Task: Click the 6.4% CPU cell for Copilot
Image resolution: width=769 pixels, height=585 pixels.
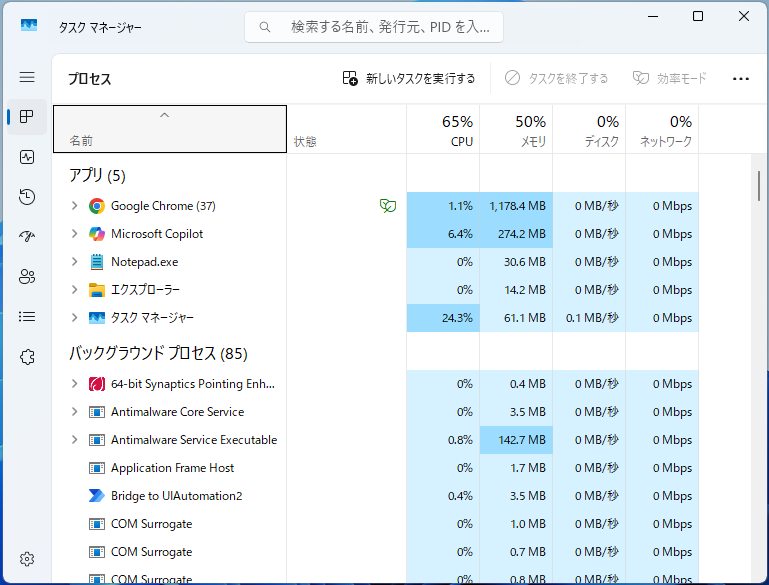Action: point(443,234)
